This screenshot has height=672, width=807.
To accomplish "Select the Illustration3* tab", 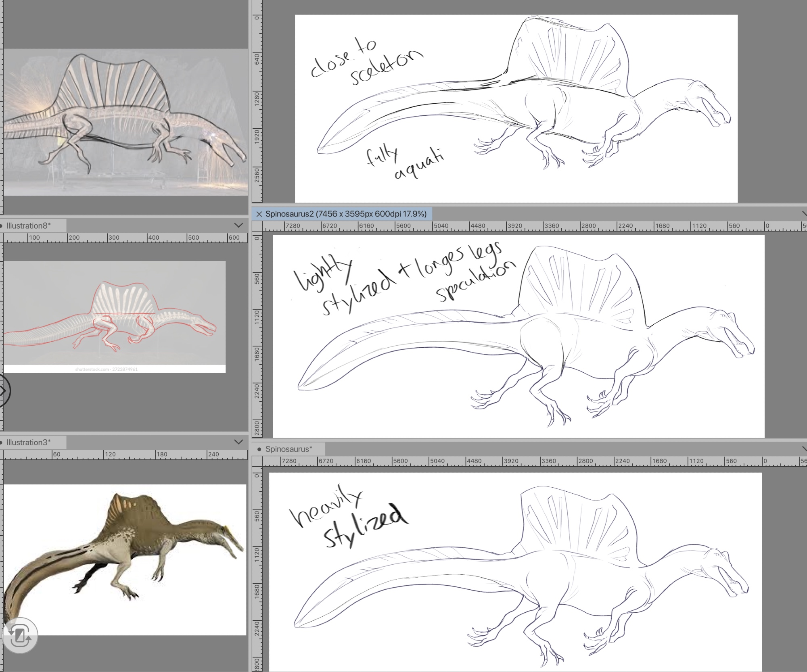I will click(x=29, y=442).
